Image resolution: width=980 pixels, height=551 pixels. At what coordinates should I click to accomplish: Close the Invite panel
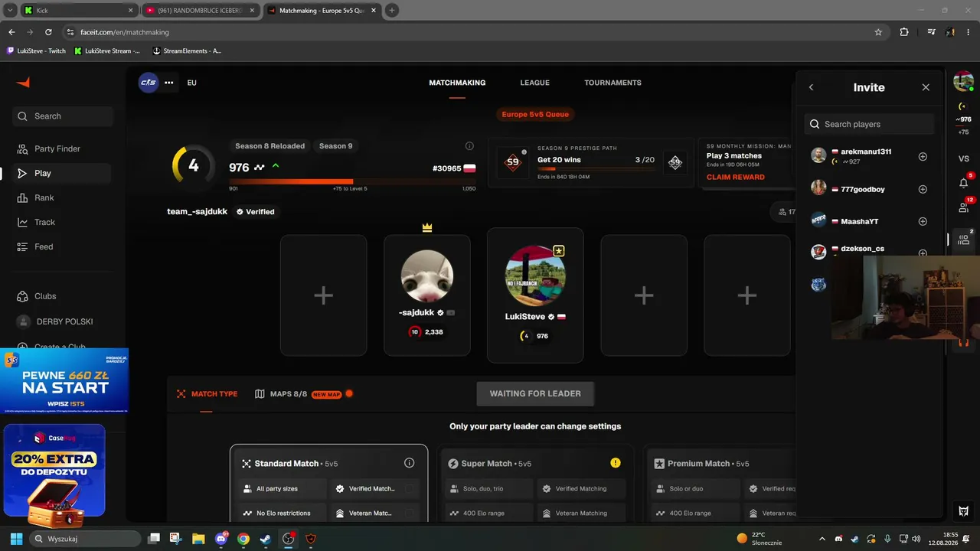pyautogui.click(x=926, y=87)
